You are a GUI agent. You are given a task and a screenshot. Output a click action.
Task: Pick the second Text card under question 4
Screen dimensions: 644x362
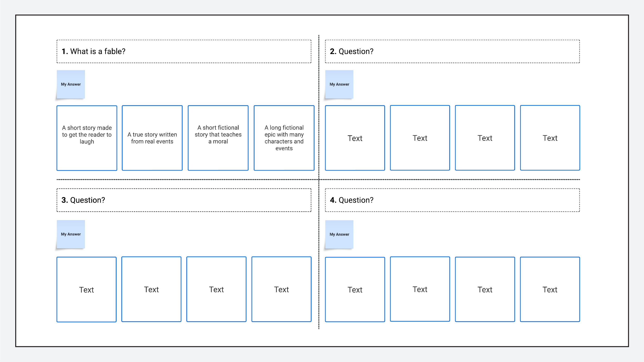pyautogui.click(x=420, y=289)
